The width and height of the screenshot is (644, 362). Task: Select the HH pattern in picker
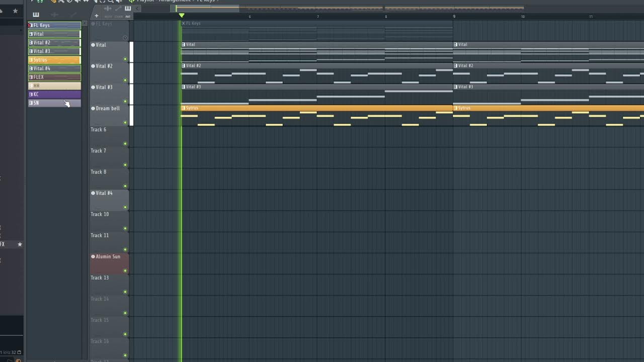tap(54, 85)
